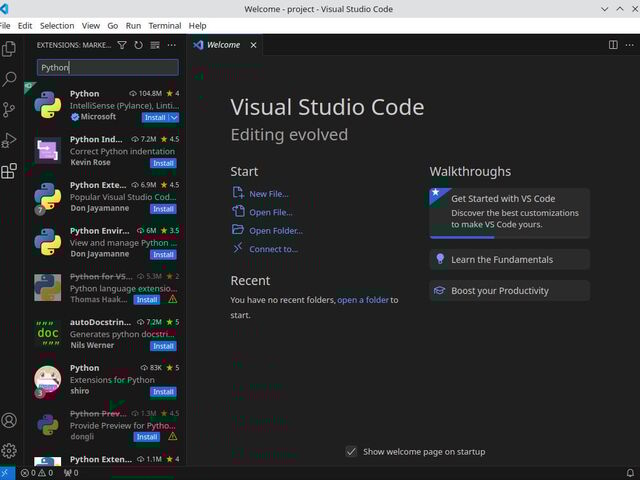Open extensions panel more actions menu

pos(172,45)
